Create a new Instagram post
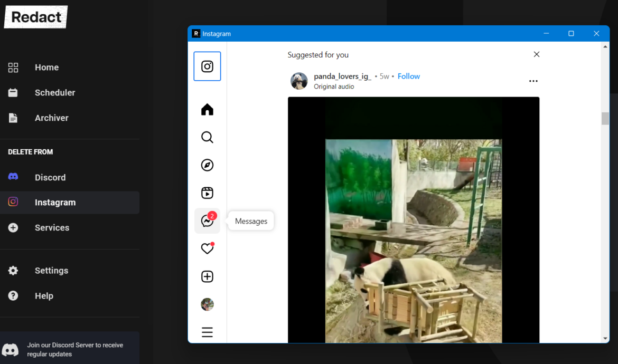The image size is (618, 364). 207,276
